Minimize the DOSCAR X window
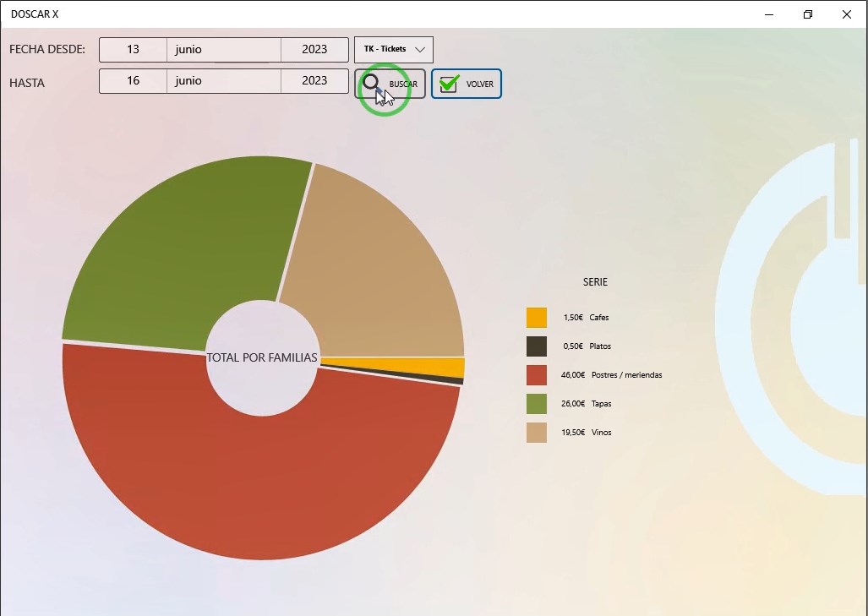 (x=769, y=14)
